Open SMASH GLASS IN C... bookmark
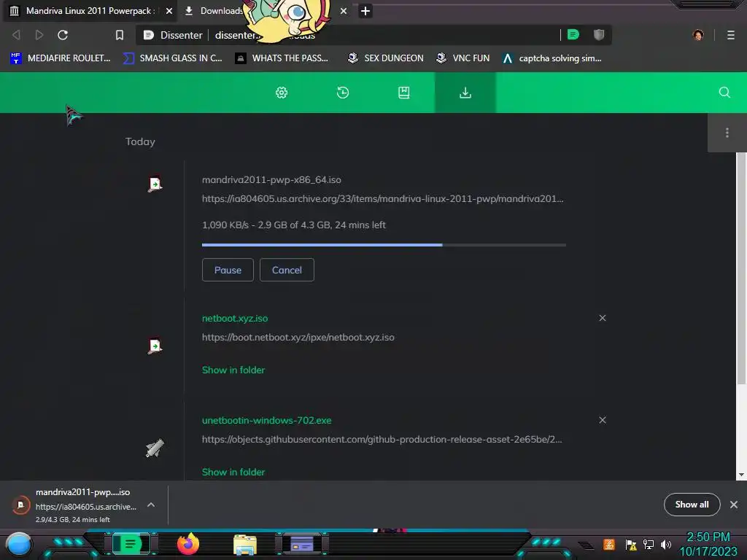This screenshot has width=747, height=560. 173,58
